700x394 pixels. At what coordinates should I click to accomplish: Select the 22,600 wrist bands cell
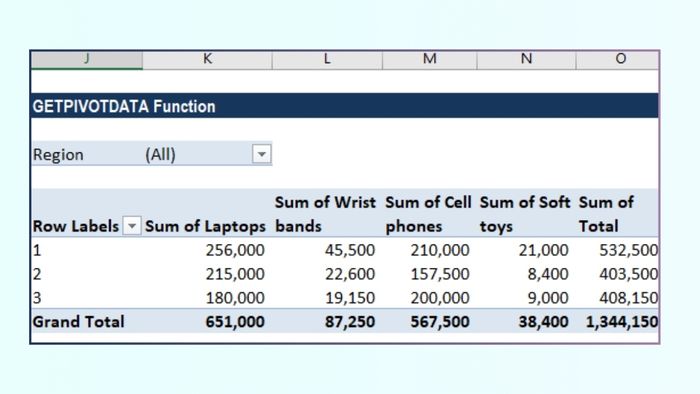327,274
